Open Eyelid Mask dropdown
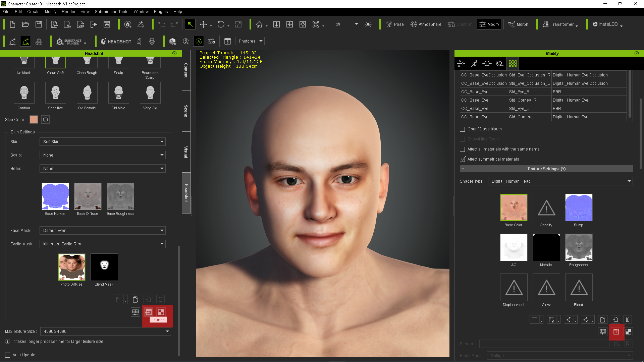Viewport: 644px width, 362px height. pyautogui.click(x=102, y=244)
